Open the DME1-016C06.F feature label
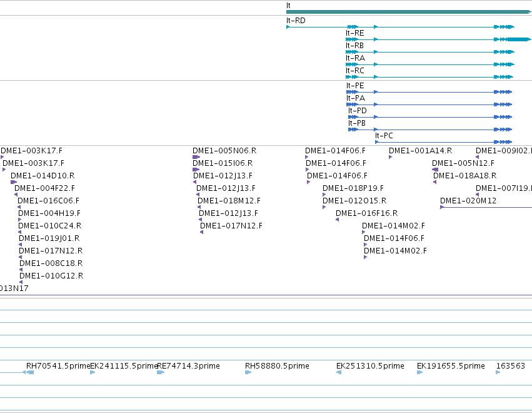Screen dimensions: 532x413 point(48,201)
